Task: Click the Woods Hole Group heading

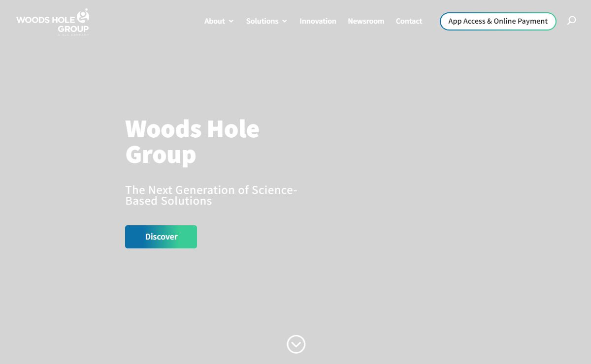Action: click(193, 142)
